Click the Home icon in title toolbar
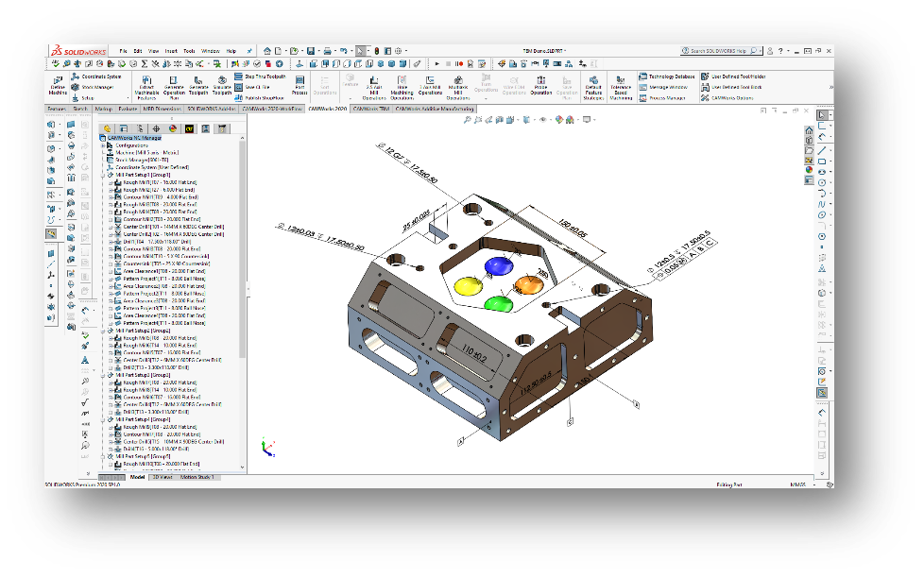924x578 pixels. 267,51
